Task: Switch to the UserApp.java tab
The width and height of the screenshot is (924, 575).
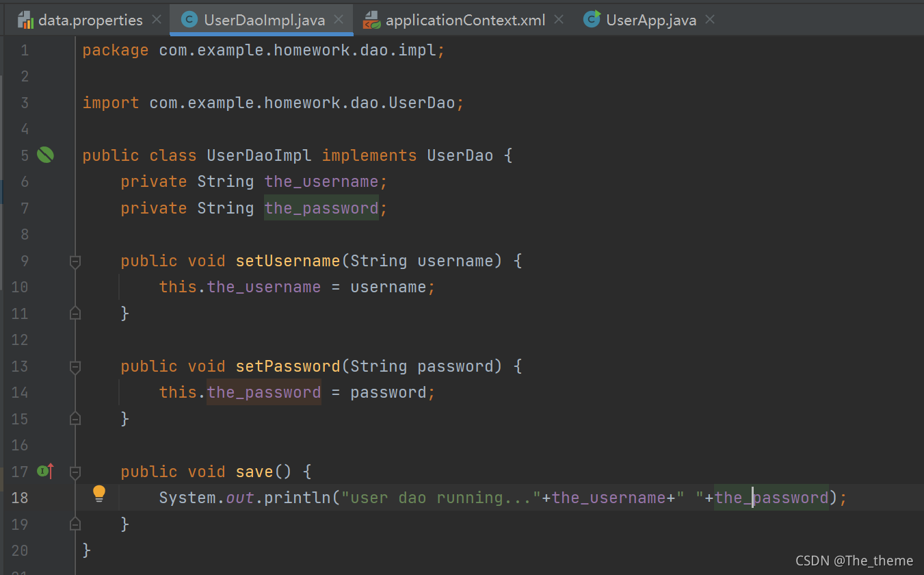Action: (x=651, y=20)
